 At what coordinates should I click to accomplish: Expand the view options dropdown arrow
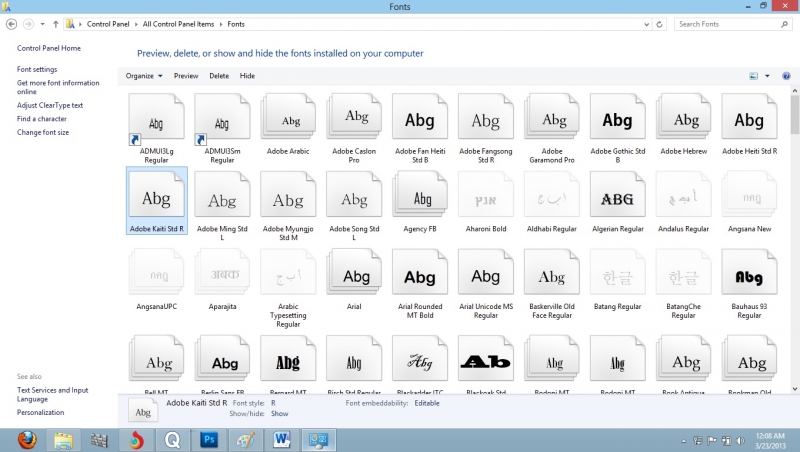coord(767,76)
